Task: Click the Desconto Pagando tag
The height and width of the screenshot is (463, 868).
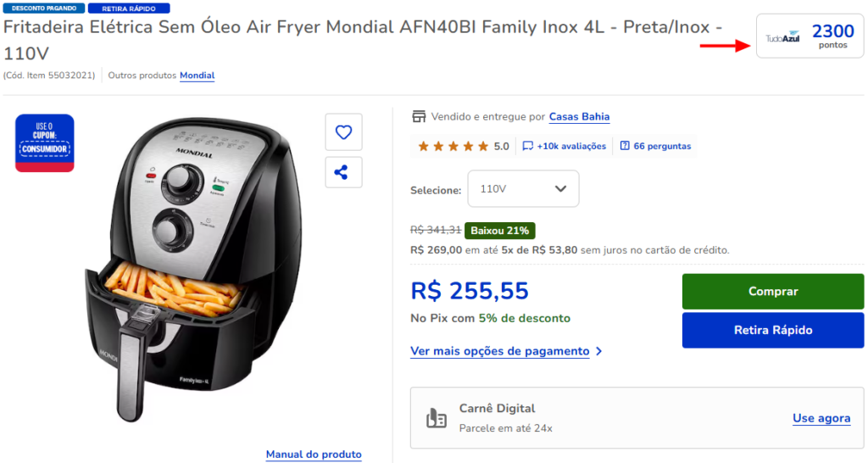Action: point(42,8)
